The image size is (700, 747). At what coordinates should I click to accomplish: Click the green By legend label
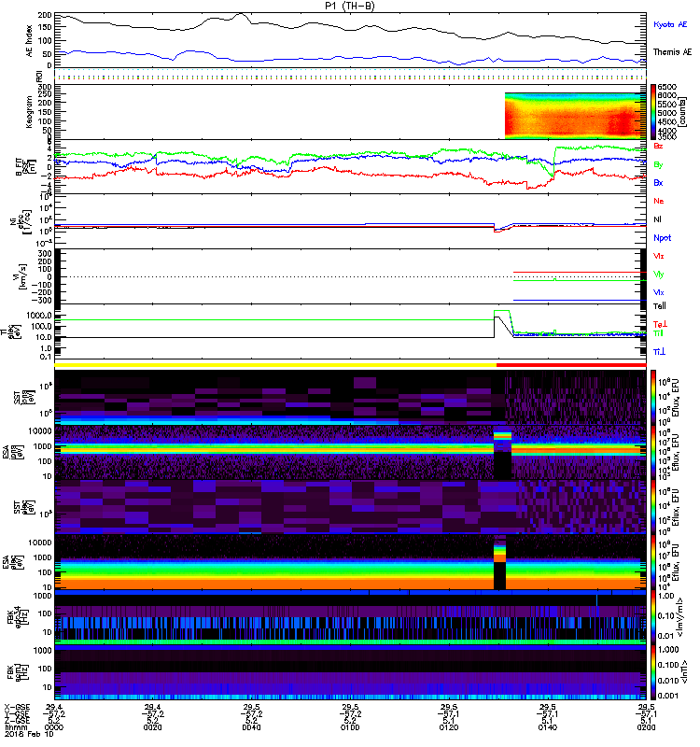pyautogui.click(x=658, y=164)
